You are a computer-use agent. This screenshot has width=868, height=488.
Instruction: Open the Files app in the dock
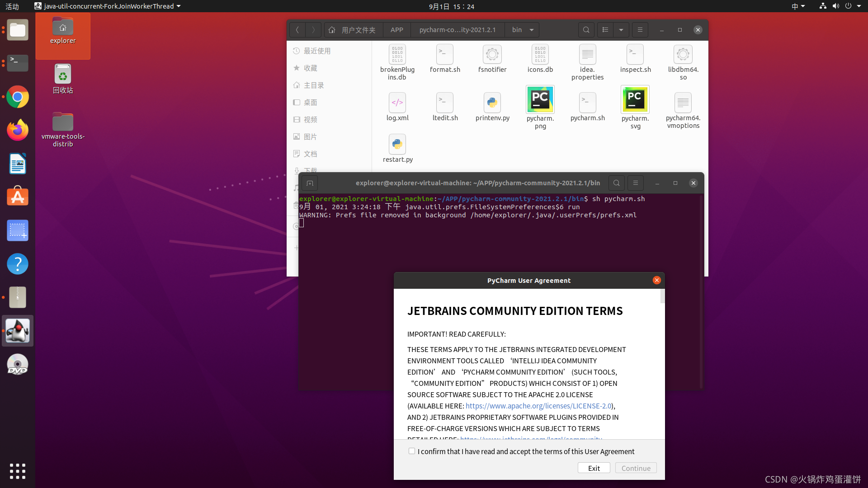[18, 30]
